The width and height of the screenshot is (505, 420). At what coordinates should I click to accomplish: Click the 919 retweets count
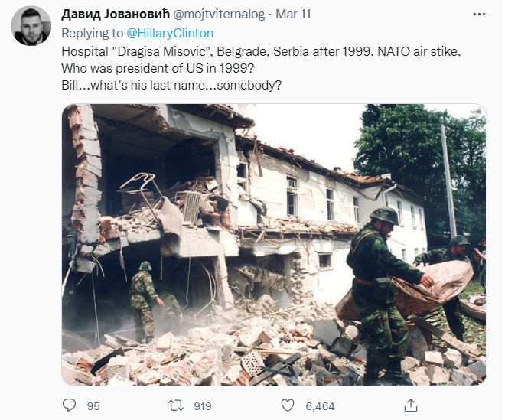point(202,406)
